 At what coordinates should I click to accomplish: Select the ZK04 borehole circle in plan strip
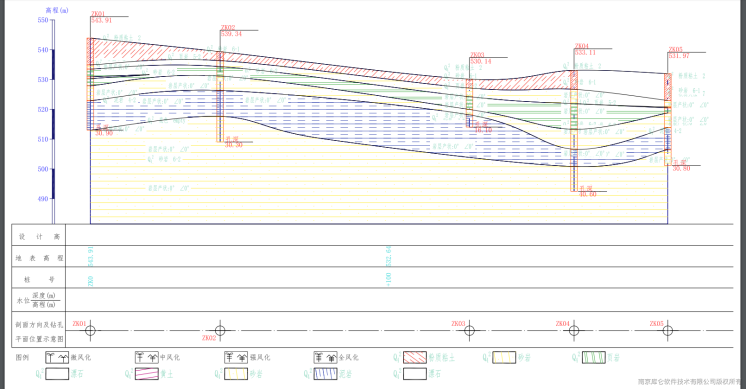coord(574,331)
